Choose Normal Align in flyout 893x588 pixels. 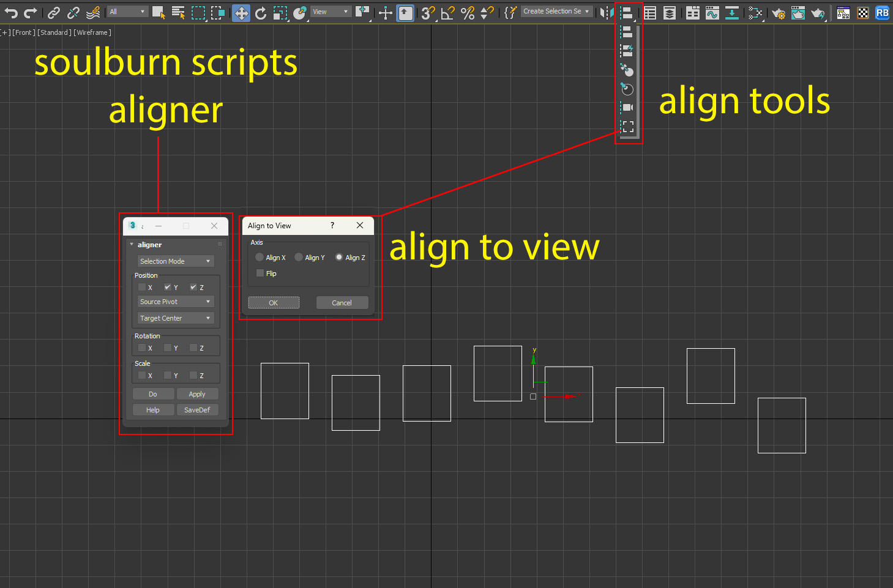(627, 70)
